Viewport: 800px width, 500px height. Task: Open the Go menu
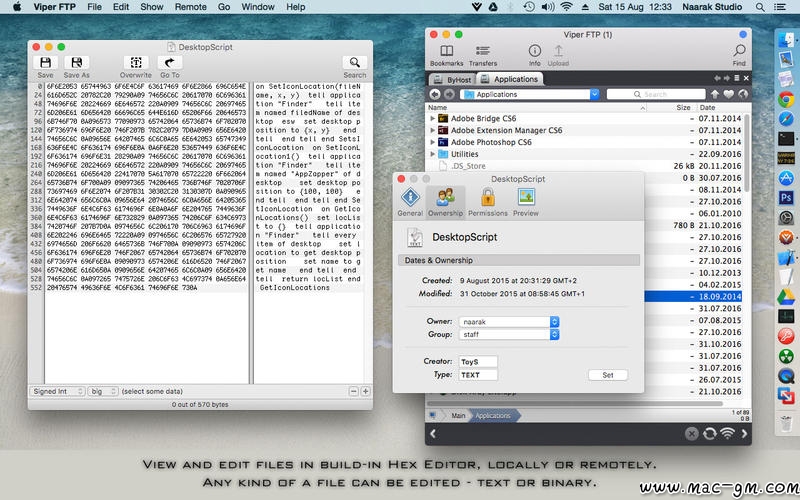[223, 7]
